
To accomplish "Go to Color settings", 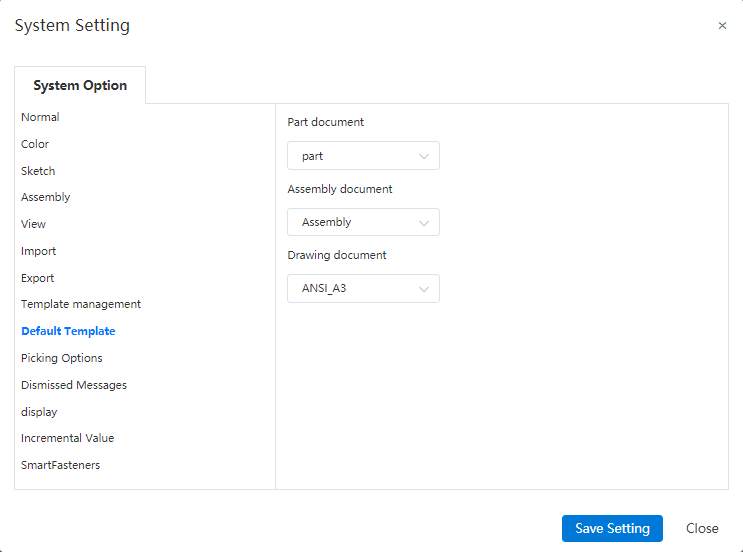I will pos(35,144).
